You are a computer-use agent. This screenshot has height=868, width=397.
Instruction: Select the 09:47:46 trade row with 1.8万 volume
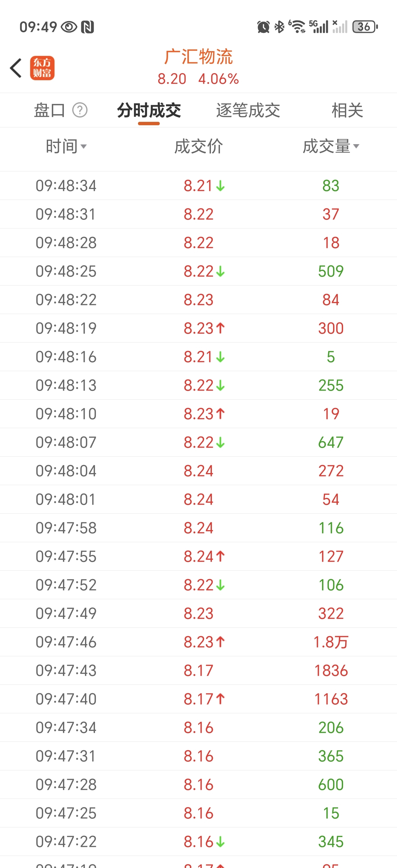coord(198,642)
